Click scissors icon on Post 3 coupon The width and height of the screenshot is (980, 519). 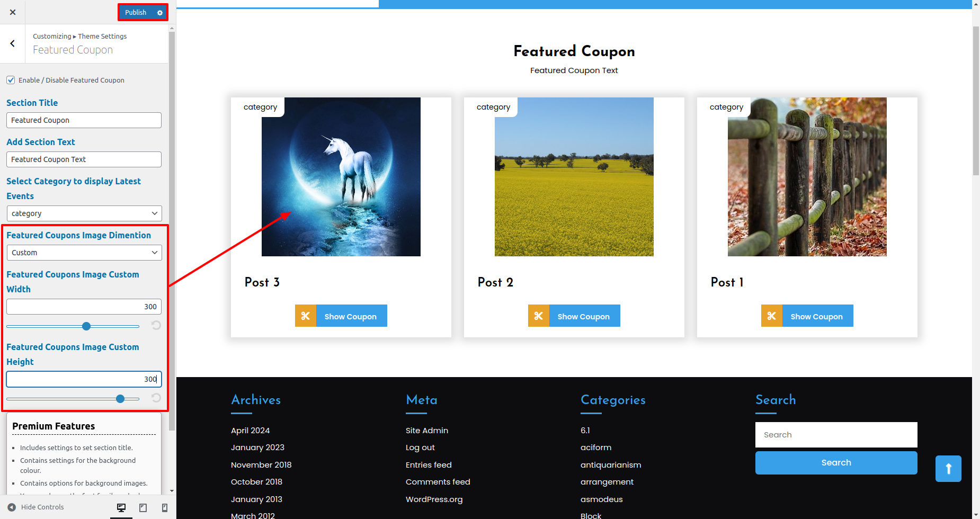tap(306, 316)
